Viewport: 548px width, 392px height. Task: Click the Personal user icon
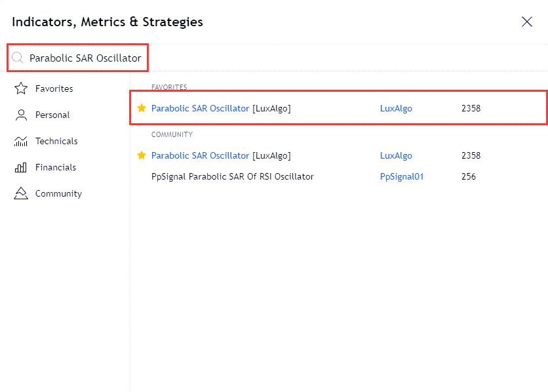(x=20, y=115)
